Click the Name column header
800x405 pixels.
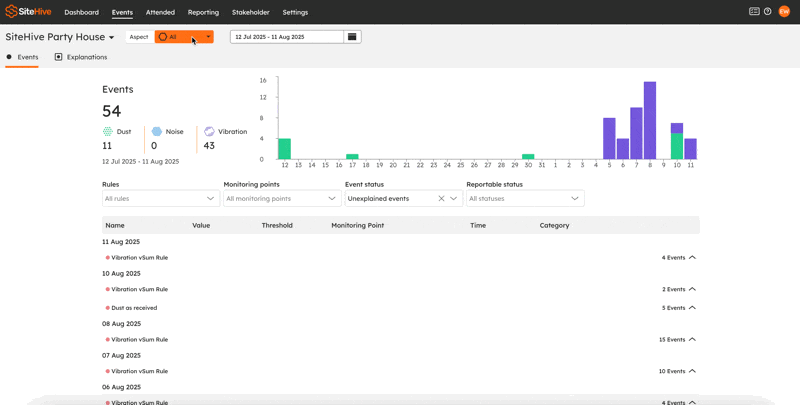click(x=115, y=225)
